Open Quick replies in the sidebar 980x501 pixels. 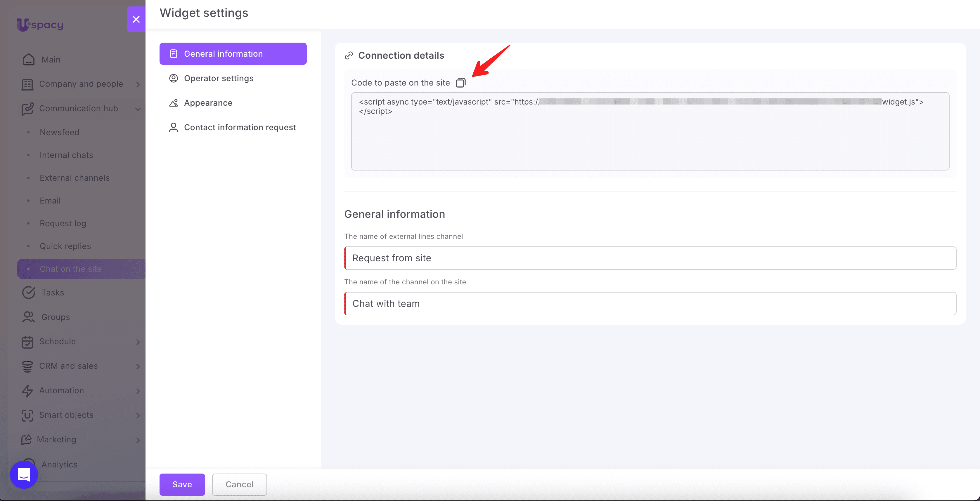65,246
